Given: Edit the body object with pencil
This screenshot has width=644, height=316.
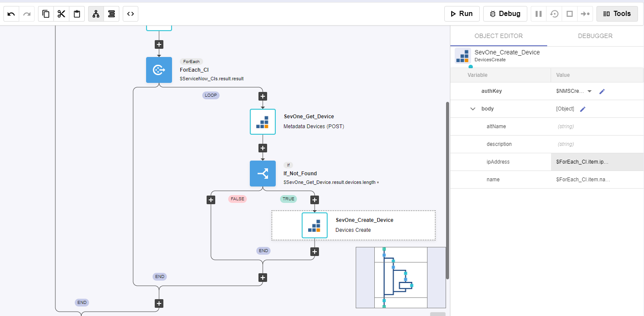Looking at the screenshot, I should point(583,109).
